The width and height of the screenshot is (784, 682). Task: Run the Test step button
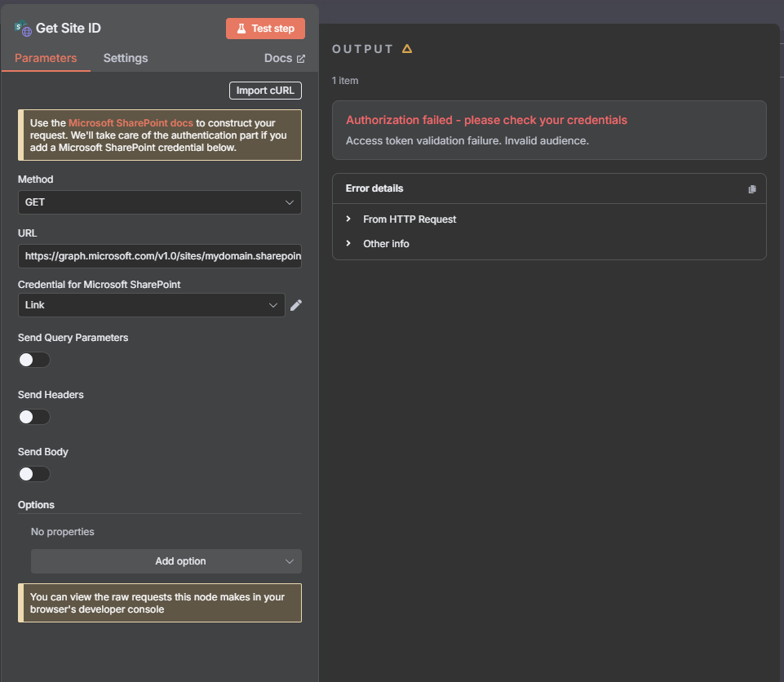coord(265,29)
